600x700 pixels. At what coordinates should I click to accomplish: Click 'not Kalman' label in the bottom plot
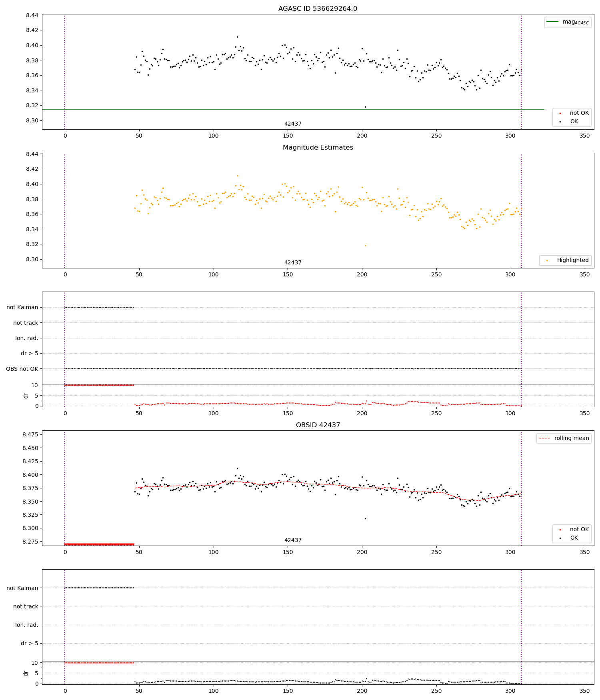(x=22, y=588)
